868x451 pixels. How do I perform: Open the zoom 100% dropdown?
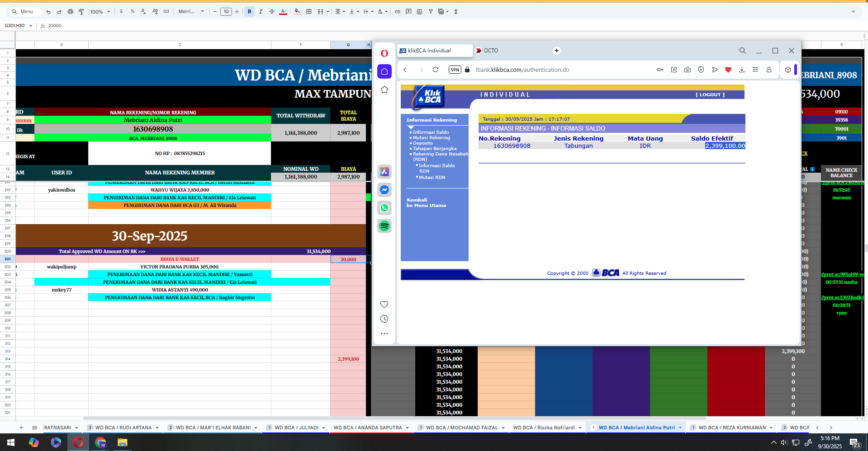pyautogui.click(x=100, y=12)
